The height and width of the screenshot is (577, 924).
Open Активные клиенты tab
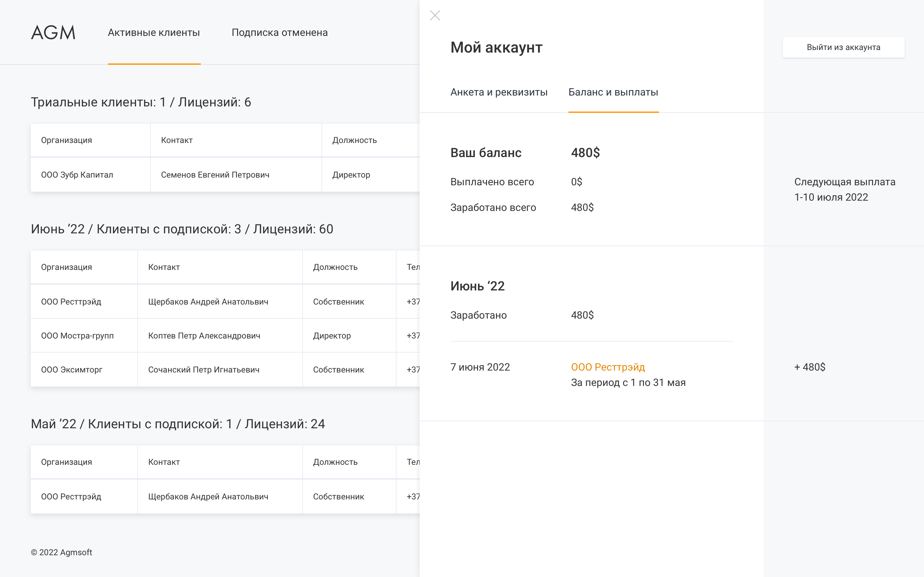154,33
